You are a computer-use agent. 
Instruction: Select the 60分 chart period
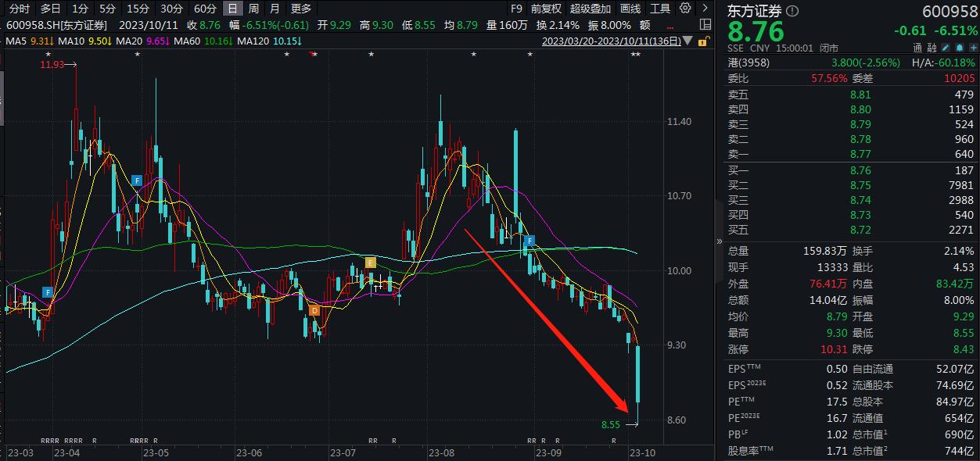204,9
